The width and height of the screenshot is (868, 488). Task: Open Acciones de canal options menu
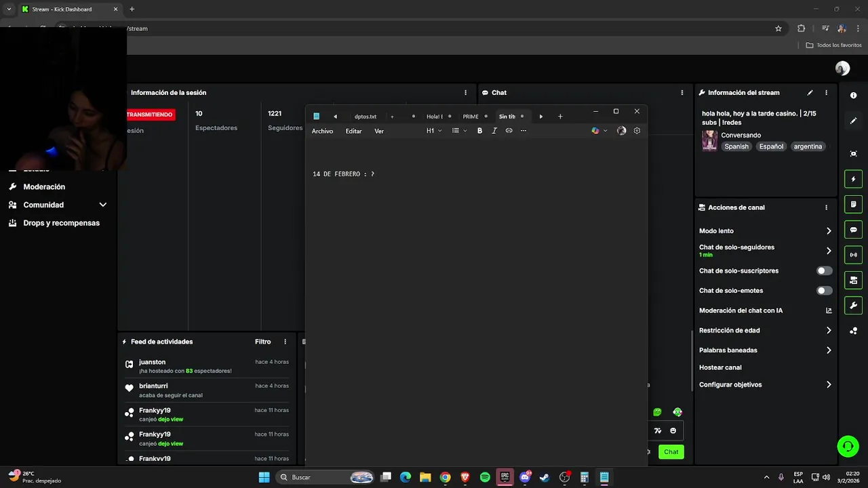[x=826, y=207]
